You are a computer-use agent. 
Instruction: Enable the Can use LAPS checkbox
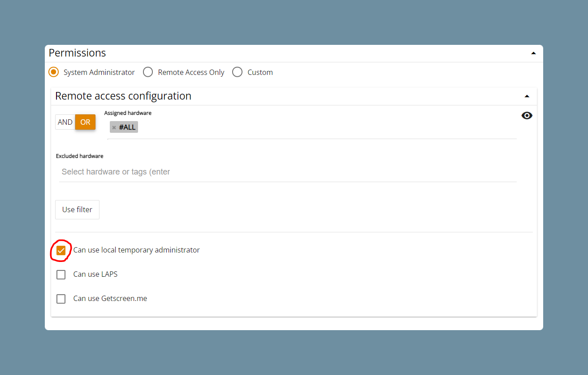tap(61, 275)
